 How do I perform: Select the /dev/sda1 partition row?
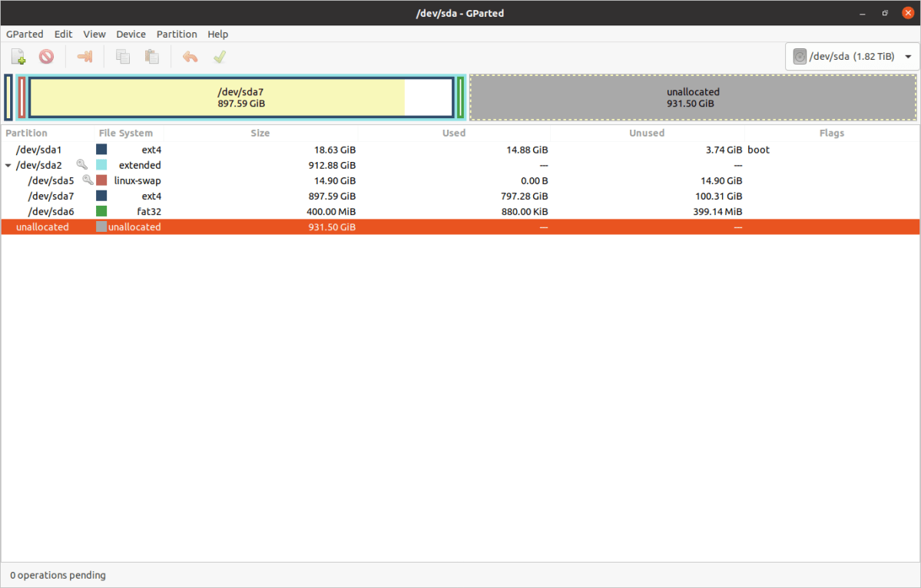point(461,150)
